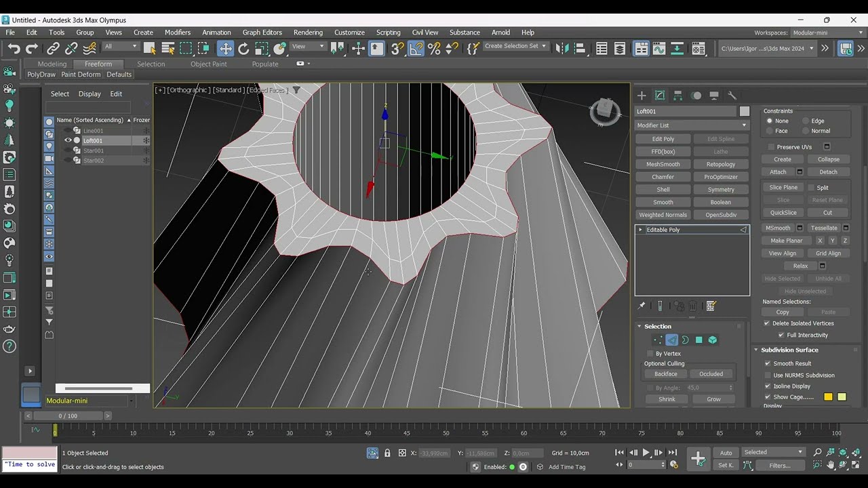Switch to the Hierarchy command panel
The image size is (868, 488).
coord(677,96)
